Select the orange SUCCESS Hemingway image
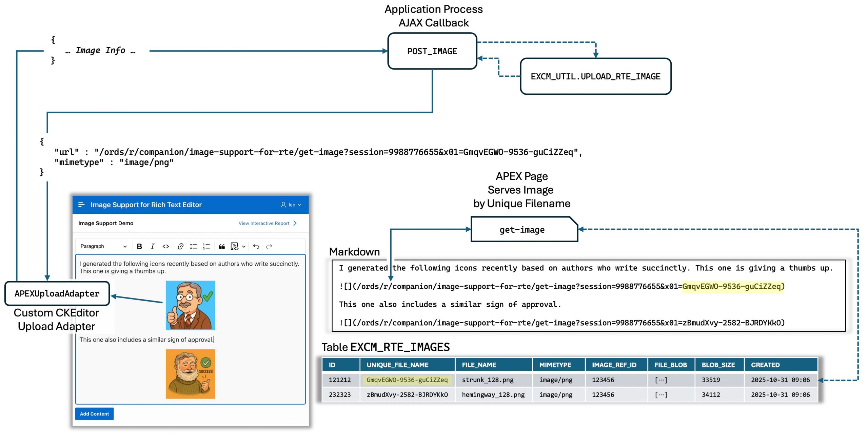868x442 pixels. click(x=190, y=374)
